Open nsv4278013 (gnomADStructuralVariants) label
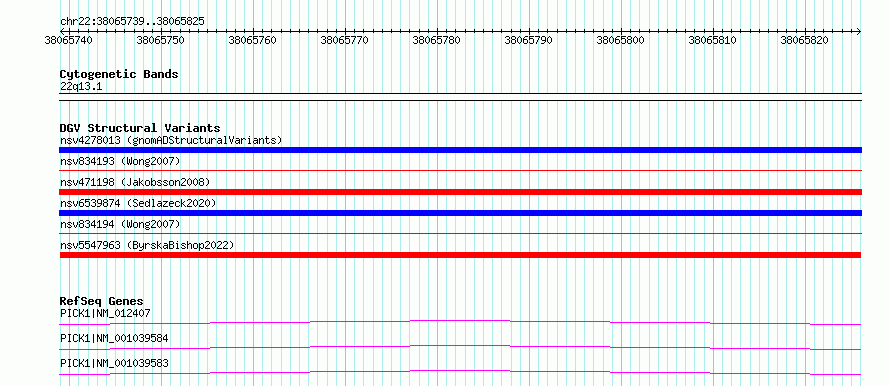Viewport: 890px width, 386px height. pyautogui.click(x=171, y=140)
